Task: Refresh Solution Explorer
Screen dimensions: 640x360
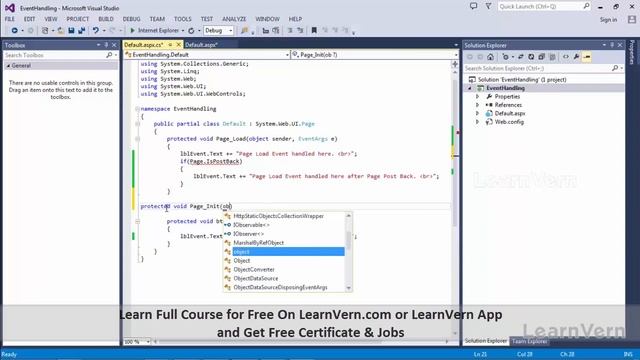Action: click(531, 57)
